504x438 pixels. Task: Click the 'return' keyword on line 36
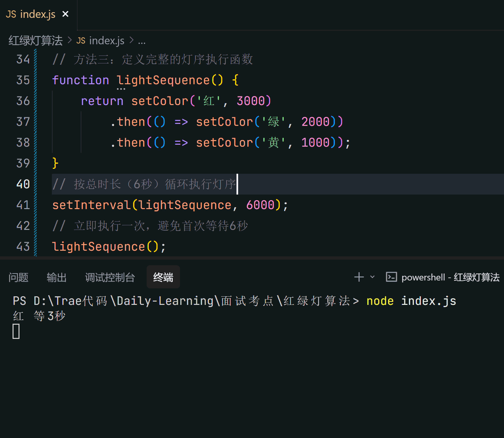[x=102, y=101]
